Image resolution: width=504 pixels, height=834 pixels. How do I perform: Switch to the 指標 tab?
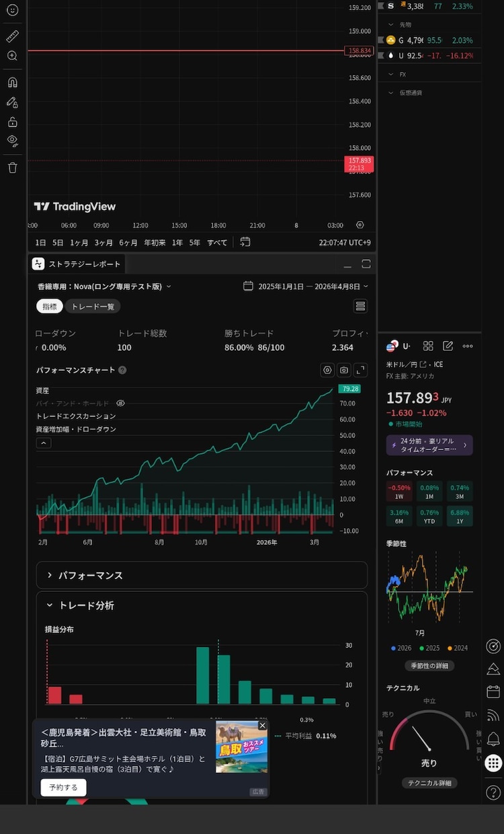tap(50, 306)
